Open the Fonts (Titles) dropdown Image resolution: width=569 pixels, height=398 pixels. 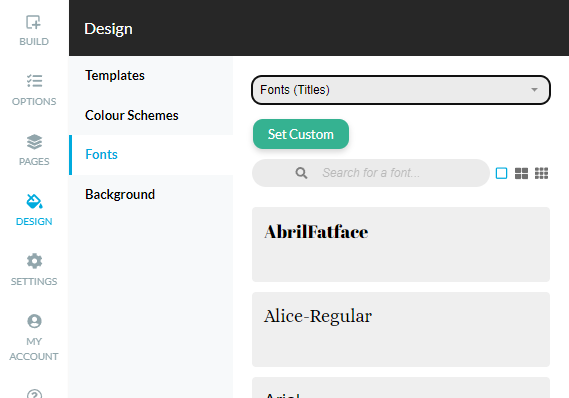click(401, 90)
